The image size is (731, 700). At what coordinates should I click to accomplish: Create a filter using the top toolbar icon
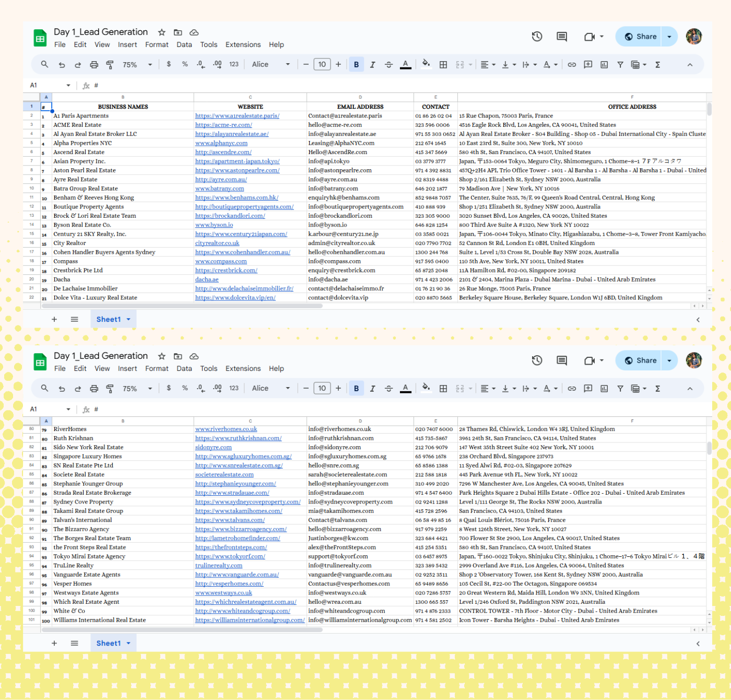(x=620, y=65)
